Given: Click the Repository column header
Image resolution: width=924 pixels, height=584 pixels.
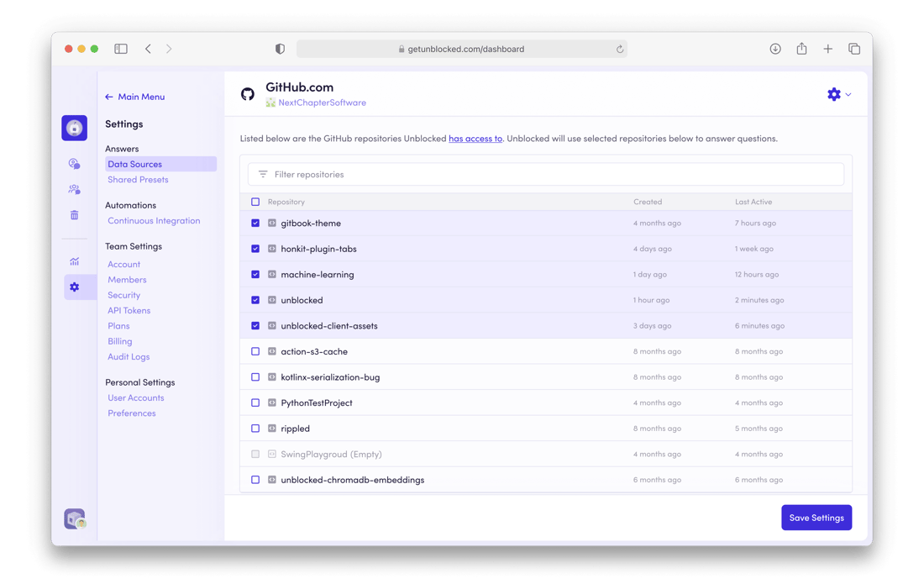Looking at the screenshot, I should (x=286, y=202).
